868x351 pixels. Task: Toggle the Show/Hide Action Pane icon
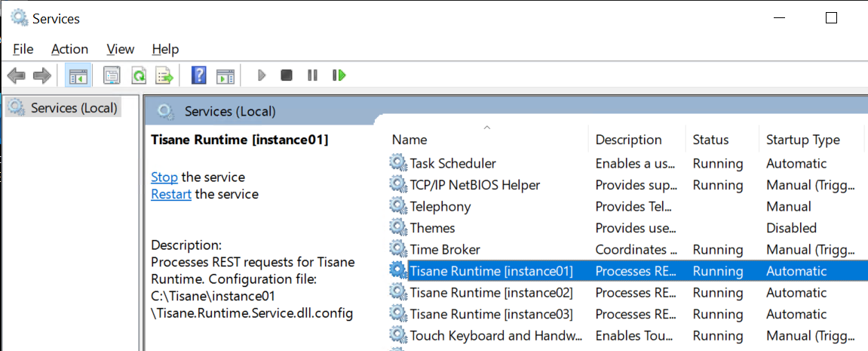point(225,75)
